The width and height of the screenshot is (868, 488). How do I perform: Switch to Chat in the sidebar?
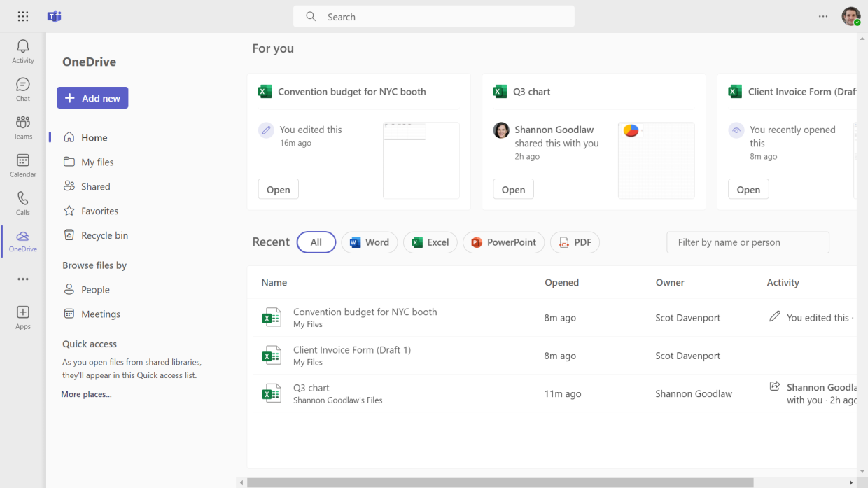pyautogui.click(x=22, y=88)
